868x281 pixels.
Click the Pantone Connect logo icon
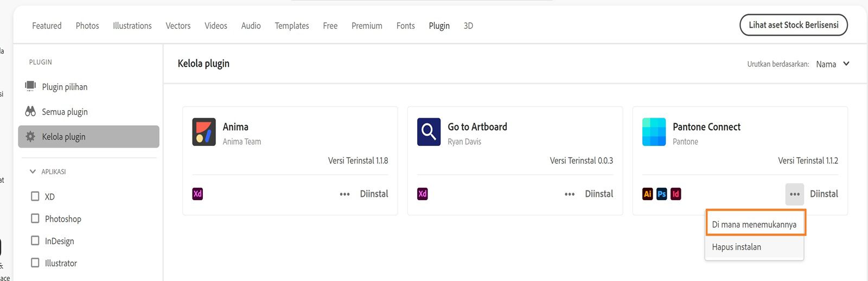point(654,132)
